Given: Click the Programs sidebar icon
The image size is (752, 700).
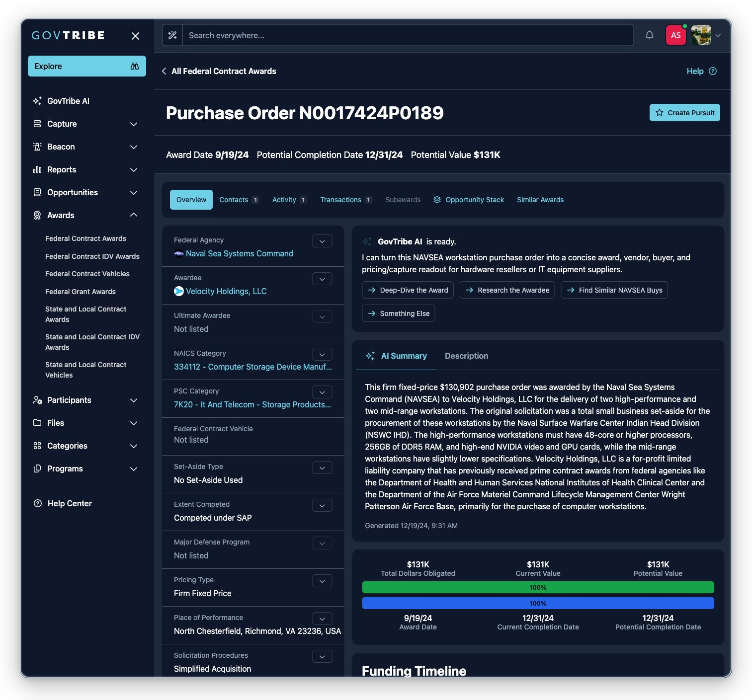Looking at the screenshot, I should tap(37, 468).
